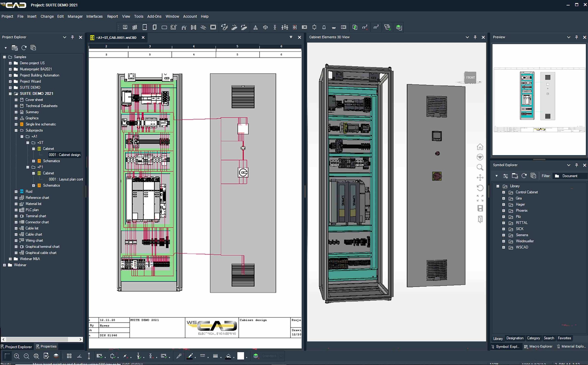Open the Insert menu
The height and width of the screenshot is (365, 588).
32,17
